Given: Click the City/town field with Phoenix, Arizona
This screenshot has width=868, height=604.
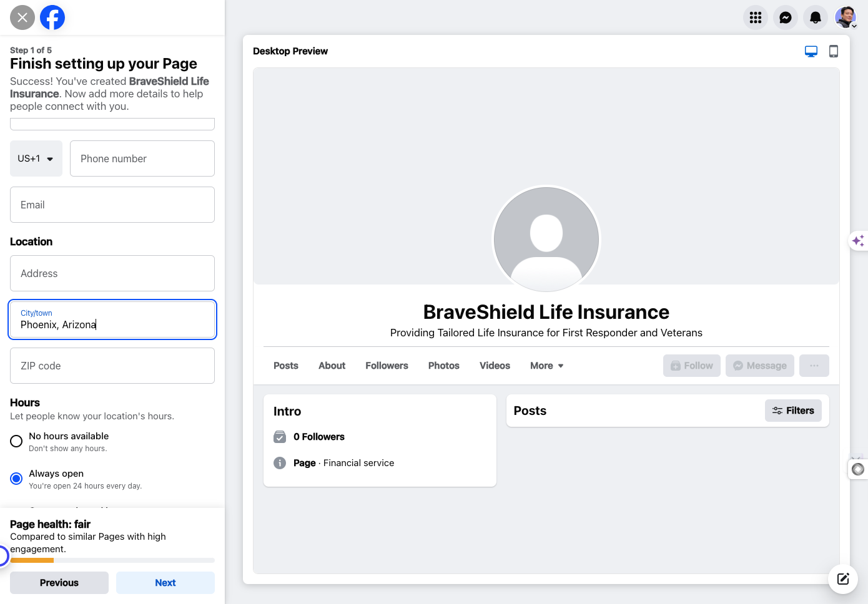Looking at the screenshot, I should pyautogui.click(x=112, y=319).
